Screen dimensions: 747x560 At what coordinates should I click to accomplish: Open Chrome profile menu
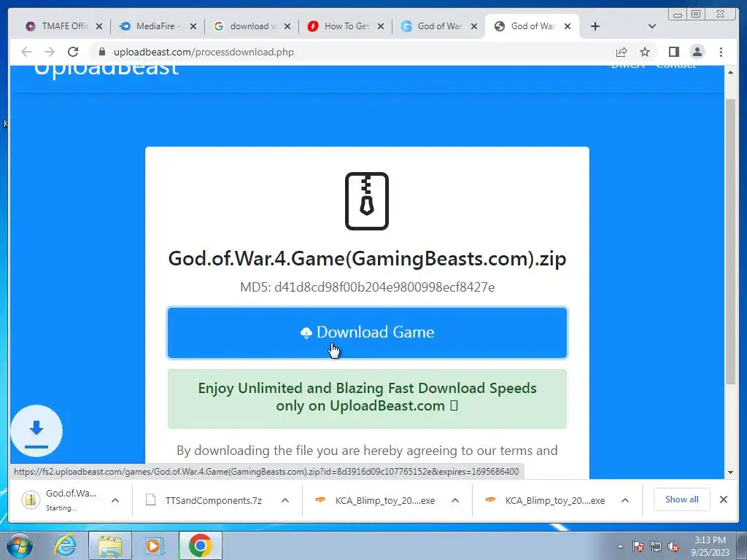697,52
